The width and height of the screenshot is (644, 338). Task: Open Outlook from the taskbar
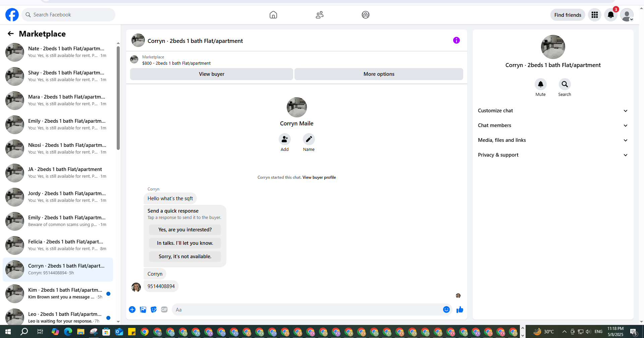point(119,332)
